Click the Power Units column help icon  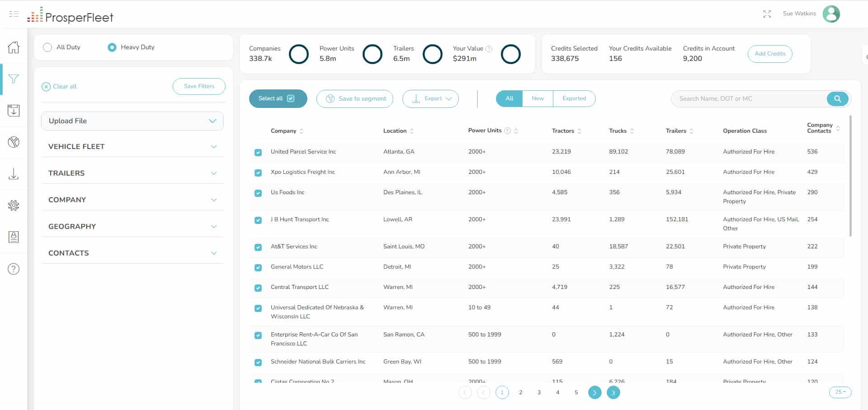coord(507,131)
